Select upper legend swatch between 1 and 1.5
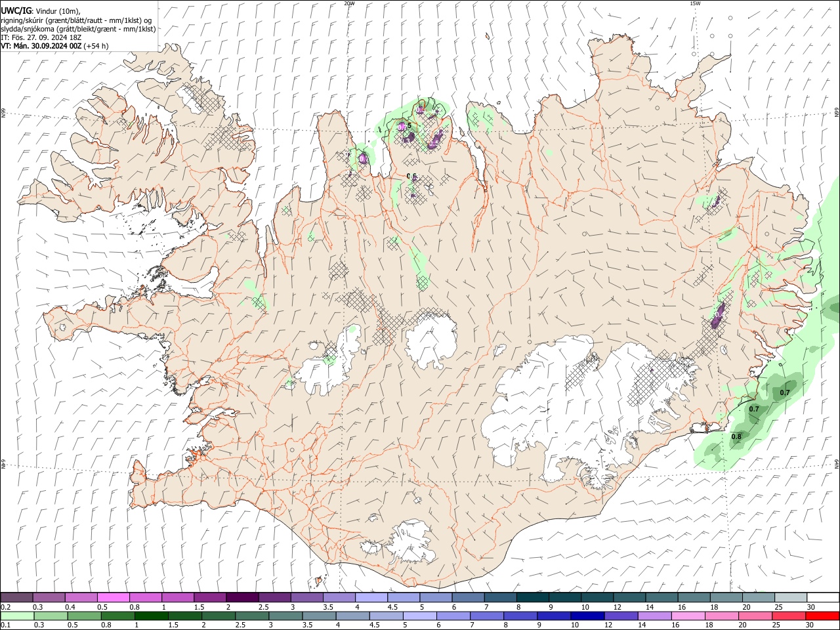 (x=178, y=598)
